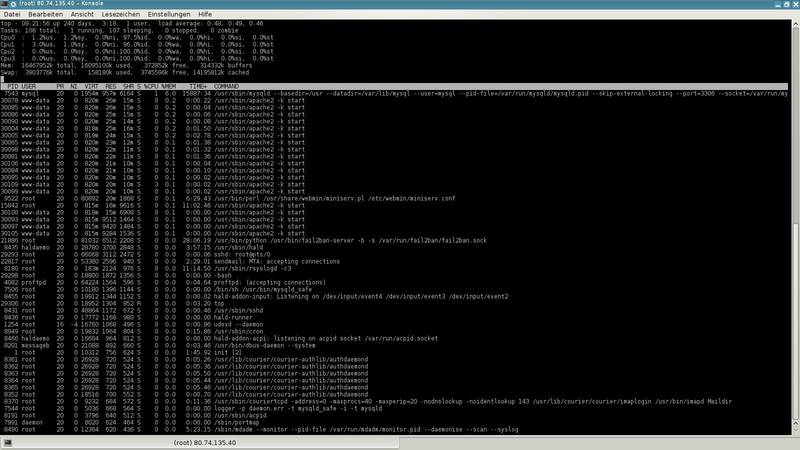
Task: Click the '/sbin/portmap' daemon process row
Action: pyautogui.click(x=130, y=422)
